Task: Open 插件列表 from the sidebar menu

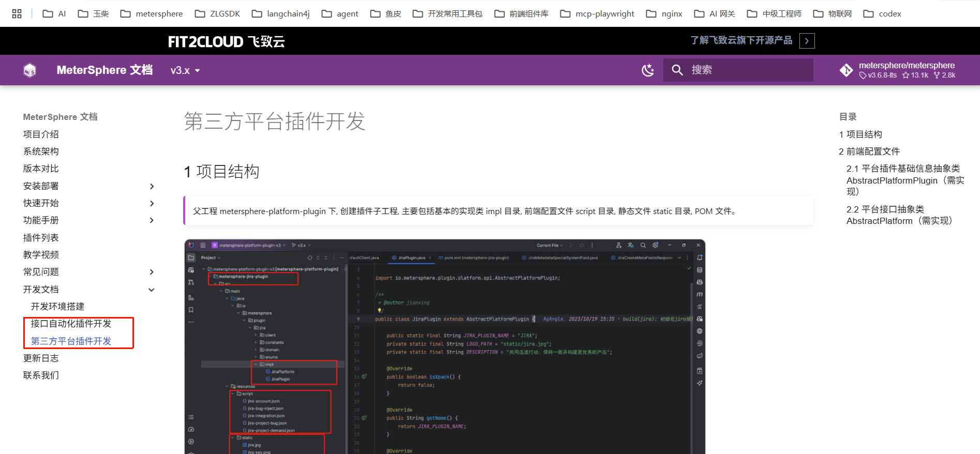Action: click(41, 238)
